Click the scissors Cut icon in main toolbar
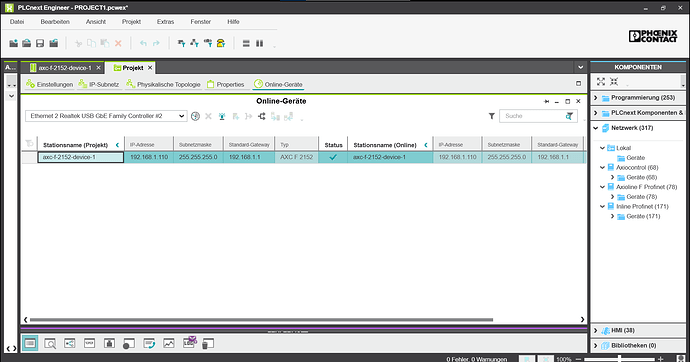 pyautogui.click(x=78, y=43)
